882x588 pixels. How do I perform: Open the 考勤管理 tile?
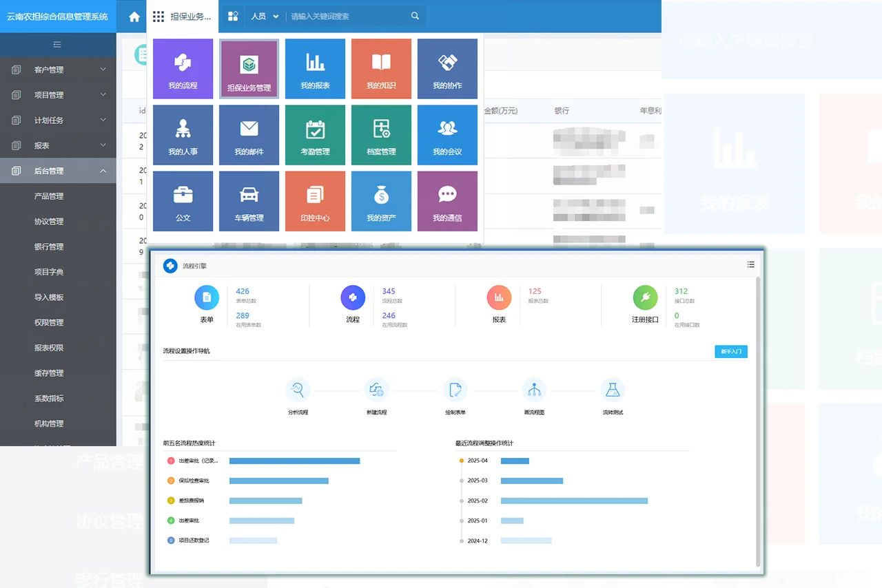coord(315,134)
